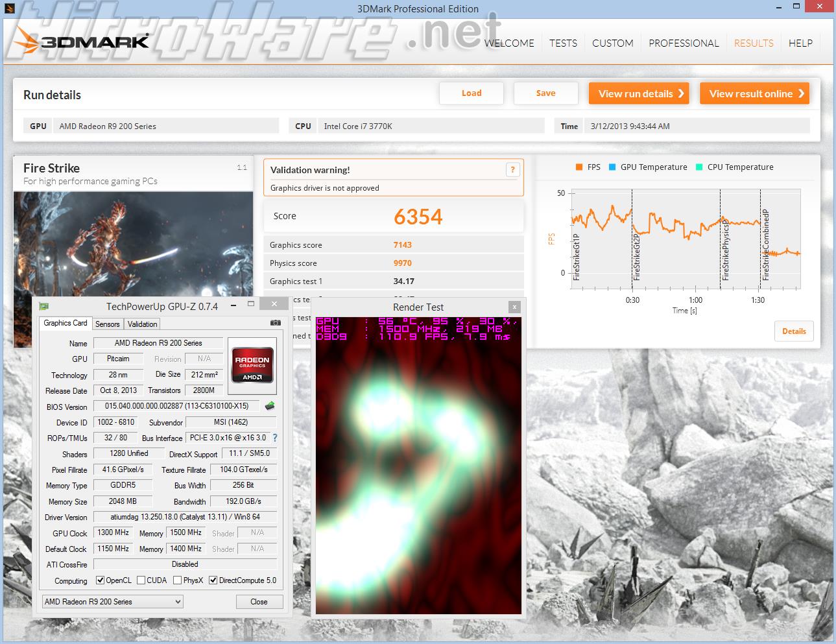Open the WELCOME tab in 3DMark

tap(509, 43)
